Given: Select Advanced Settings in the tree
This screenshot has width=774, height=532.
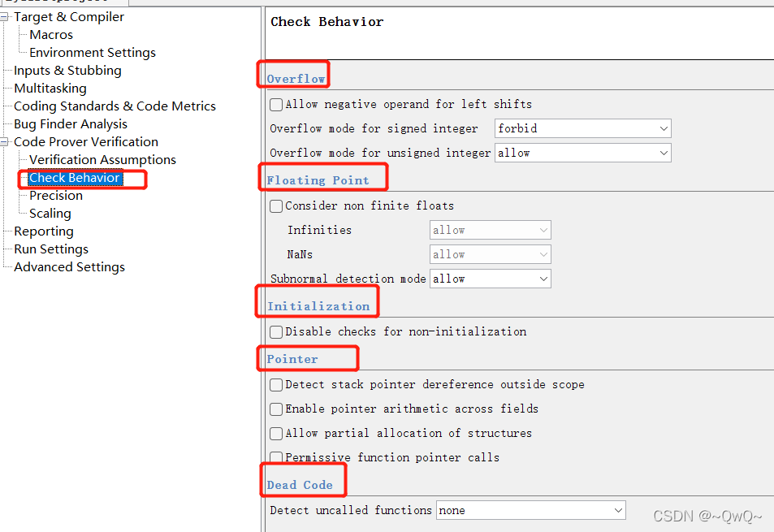Looking at the screenshot, I should (x=69, y=266).
